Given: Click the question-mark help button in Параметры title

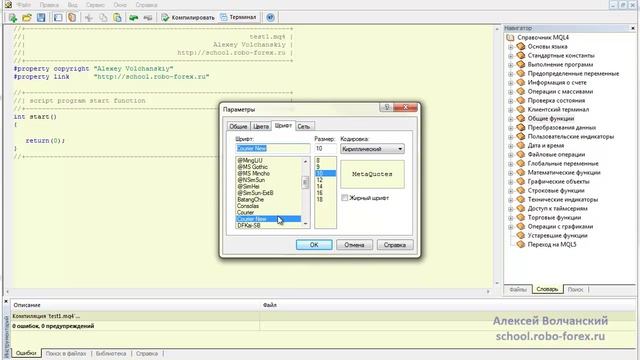Looking at the screenshot, I should pos(386,107).
